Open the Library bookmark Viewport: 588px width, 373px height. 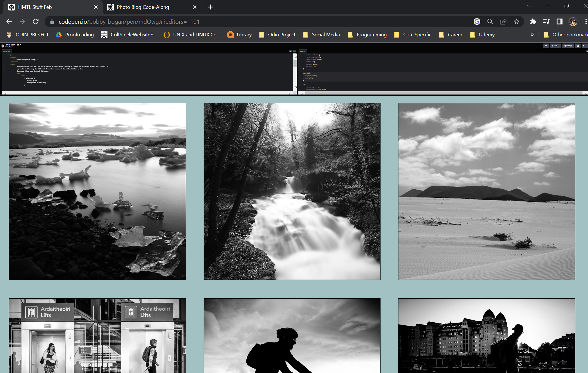tap(239, 34)
